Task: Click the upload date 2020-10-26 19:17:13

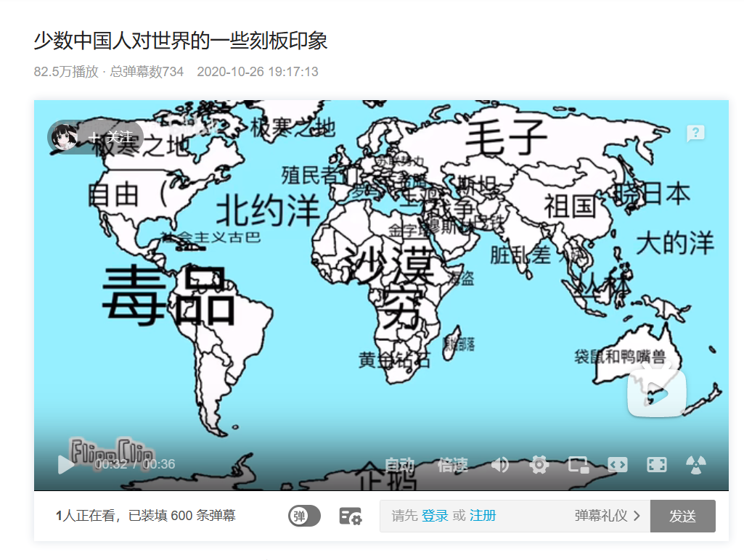Action: coord(258,72)
